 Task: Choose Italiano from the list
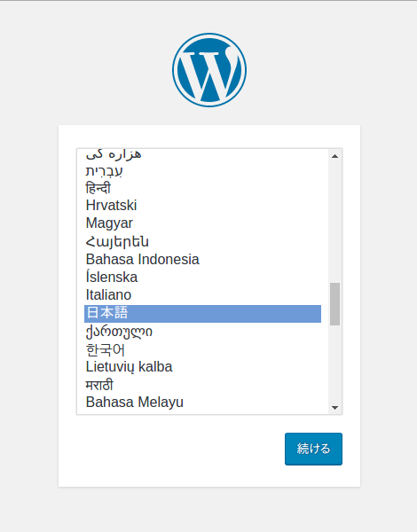point(202,295)
